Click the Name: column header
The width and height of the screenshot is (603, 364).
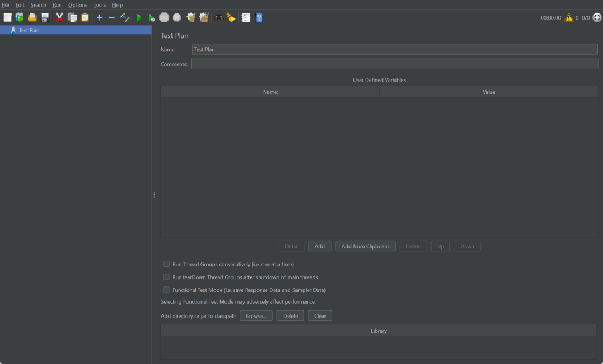point(270,92)
